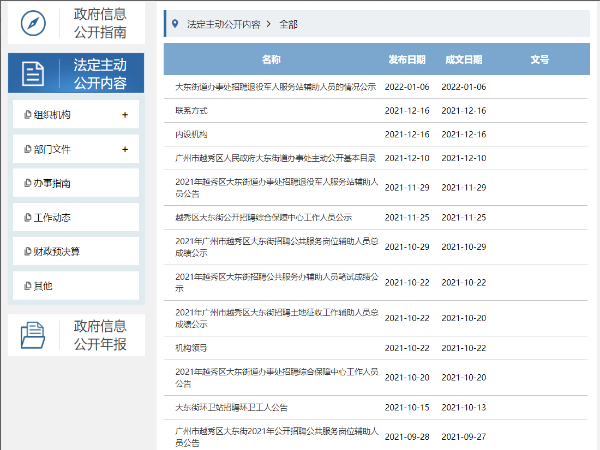Image resolution: width=600 pixels, height=450 pixels.
Task: Click the document icon beside 法定主动公开内容
Action: pyautogui.click(x=34, y=73)
